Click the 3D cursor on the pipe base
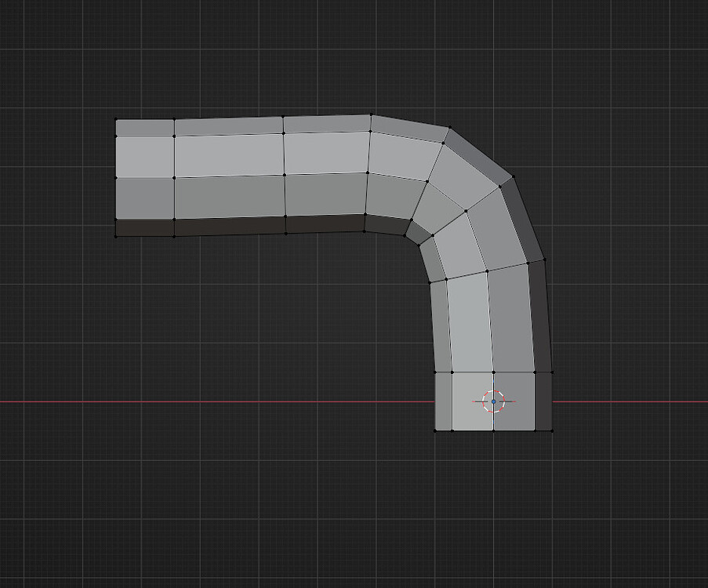Image resolution: width=708 pixels, height=588 pixels. [x=493, y=401]
